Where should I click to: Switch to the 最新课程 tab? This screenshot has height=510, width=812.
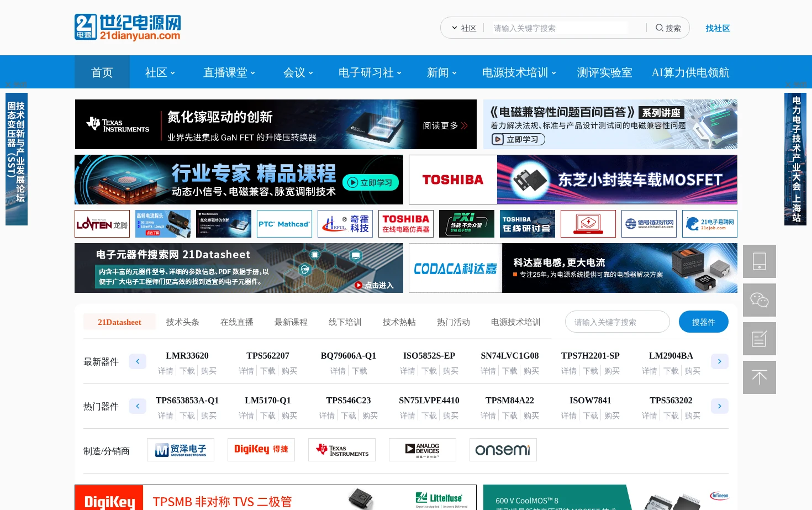coord(291,322)
